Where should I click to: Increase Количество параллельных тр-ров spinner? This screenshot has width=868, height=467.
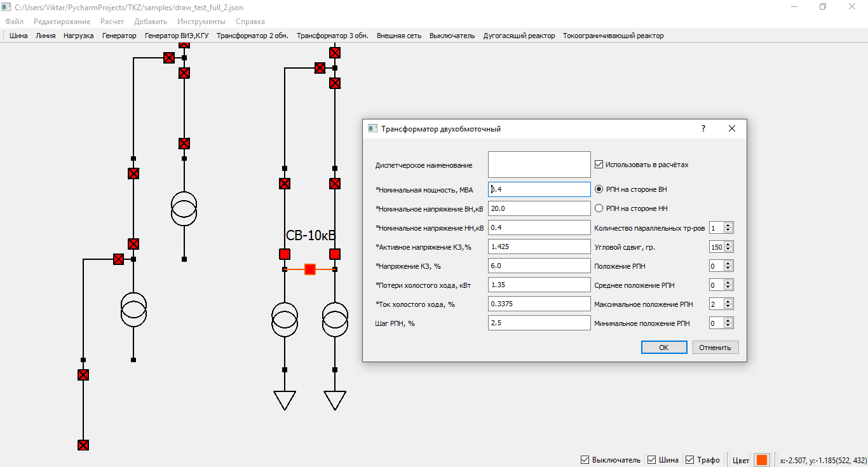point(728,225)
